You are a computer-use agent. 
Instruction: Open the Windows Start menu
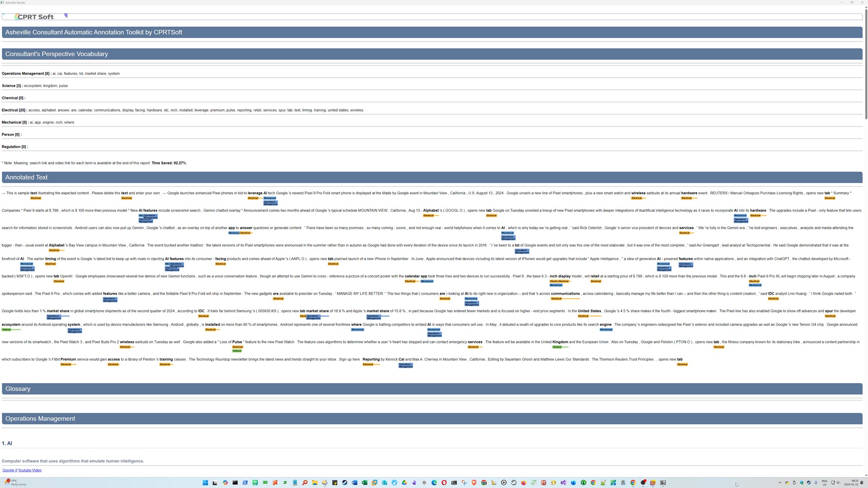click(205, 483)
